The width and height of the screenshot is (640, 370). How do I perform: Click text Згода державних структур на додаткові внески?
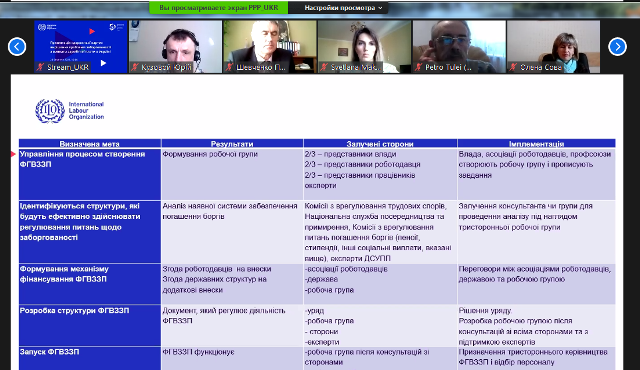tap(214, 285)
